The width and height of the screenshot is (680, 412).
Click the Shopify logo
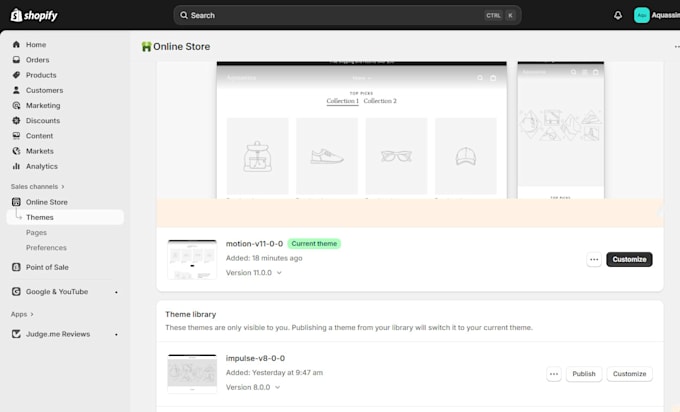[x=34, y=15]
